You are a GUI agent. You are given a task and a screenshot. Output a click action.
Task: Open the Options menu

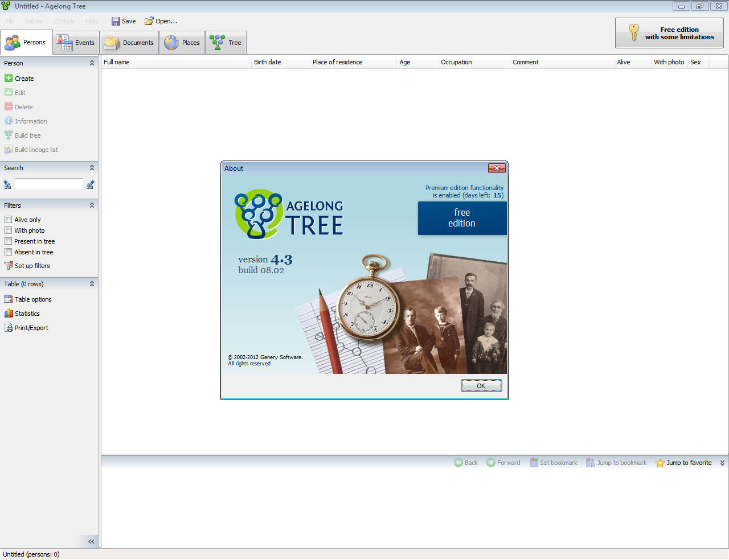coord(64,21)
